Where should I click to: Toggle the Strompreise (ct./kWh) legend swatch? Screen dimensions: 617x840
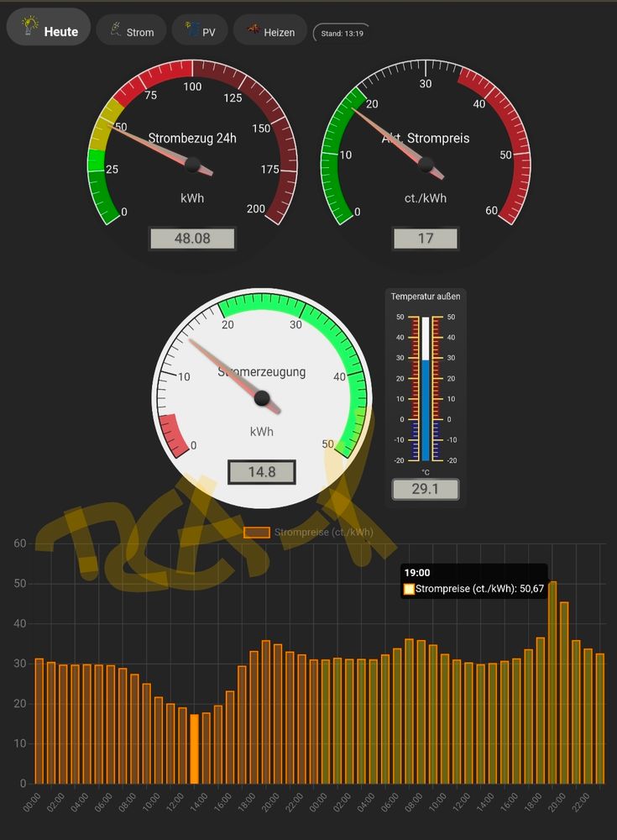click(257, 532)
